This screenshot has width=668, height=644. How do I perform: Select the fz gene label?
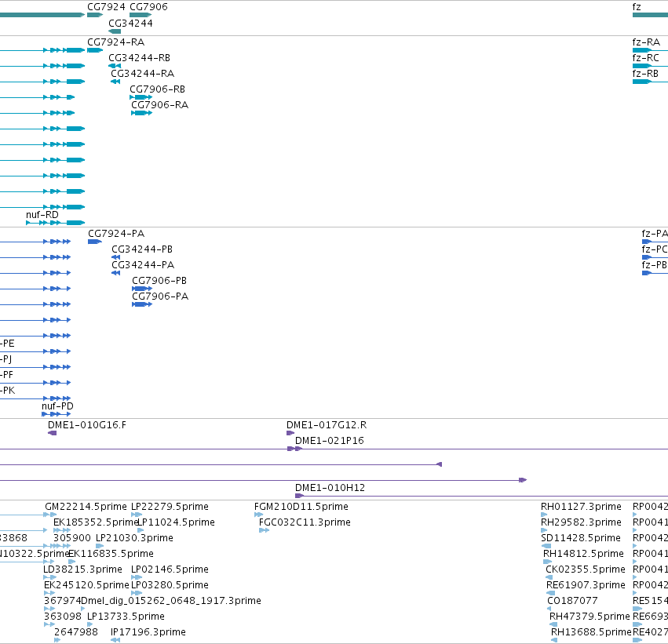[637, 7]
